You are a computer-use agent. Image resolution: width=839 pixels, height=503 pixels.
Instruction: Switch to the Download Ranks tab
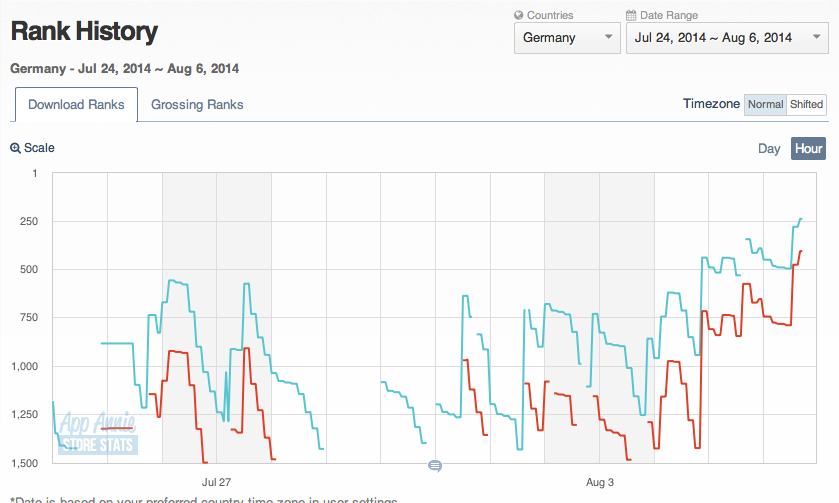(76, 105)
